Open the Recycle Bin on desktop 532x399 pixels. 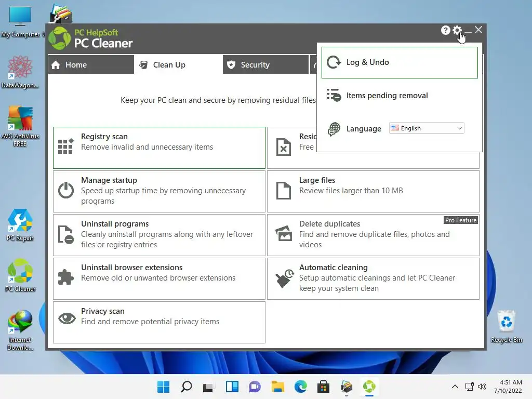506,326
